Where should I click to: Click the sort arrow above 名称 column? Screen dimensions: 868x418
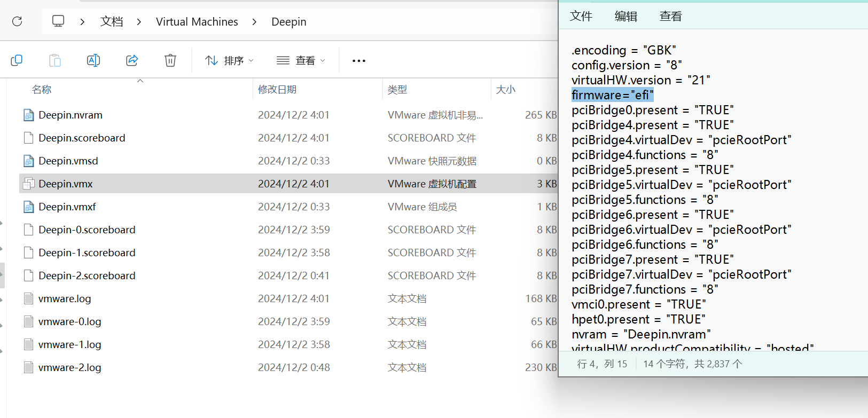pyautogui.click(x=140, y=81)
